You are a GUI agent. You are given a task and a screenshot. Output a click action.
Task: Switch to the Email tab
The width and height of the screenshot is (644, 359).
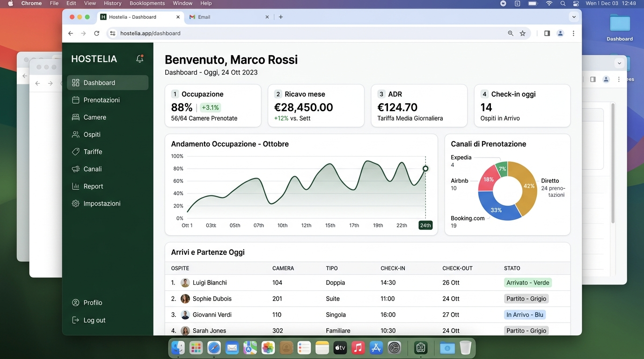coord(228,17)
